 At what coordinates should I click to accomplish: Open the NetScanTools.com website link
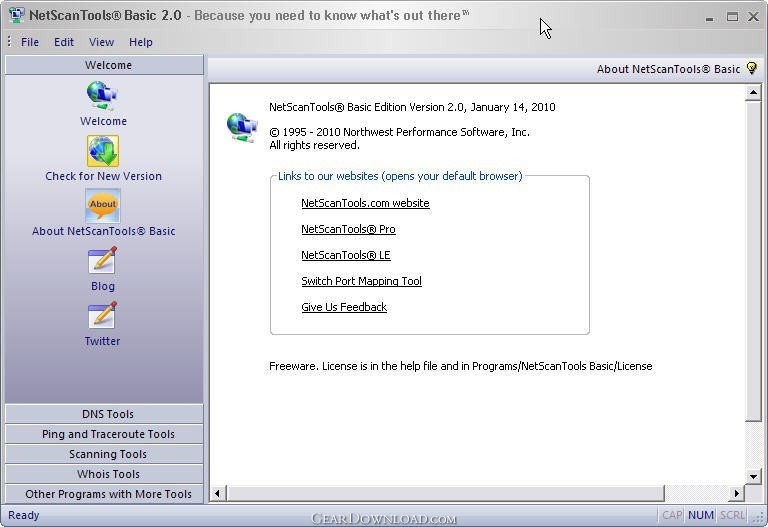click(x=365, y=203)
